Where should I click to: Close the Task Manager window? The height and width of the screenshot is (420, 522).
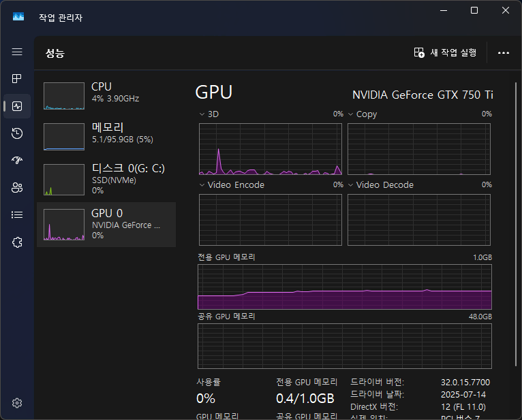(506, 11)
